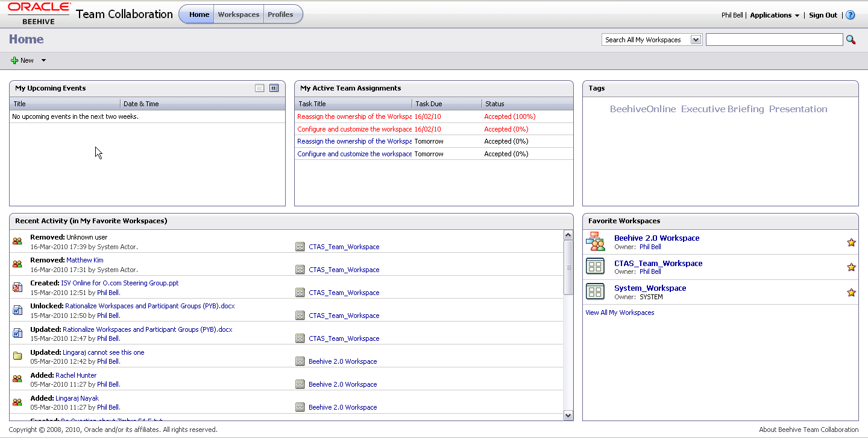The image size is (868, 438).
Task: Click the Beehive 2.0 Workspace icon
Action: pyautogui.click(x=595, y=241)
